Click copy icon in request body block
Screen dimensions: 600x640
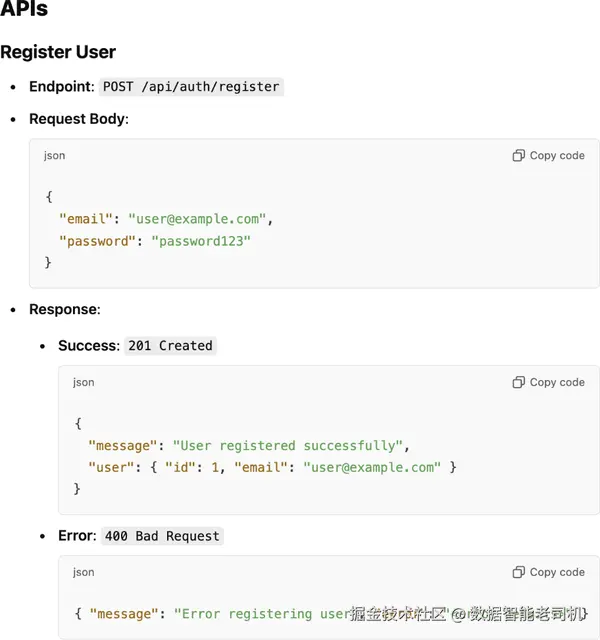click(x=518, y=156)
